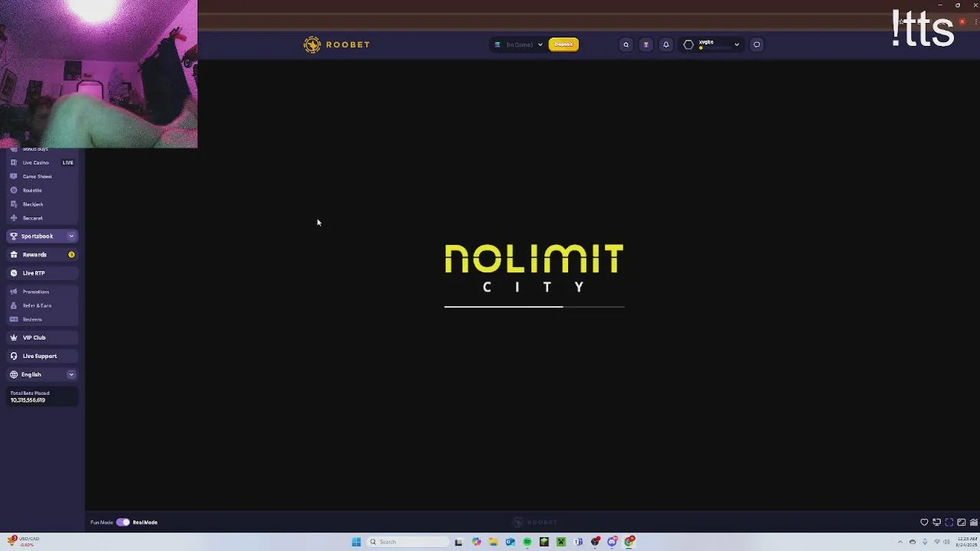Open Copilot from taskbar
The image size is (980, 551).
[476, 542]
